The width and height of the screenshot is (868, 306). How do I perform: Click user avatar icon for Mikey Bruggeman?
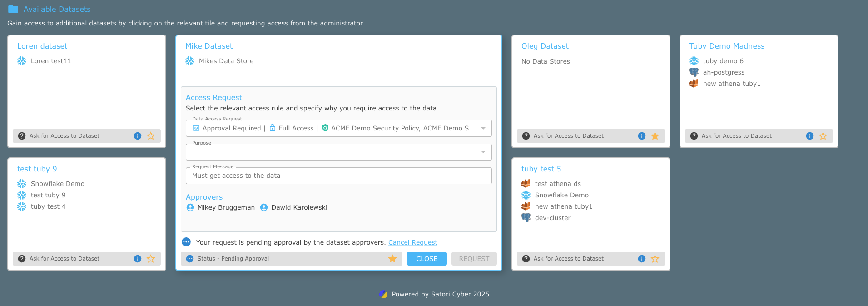pyautogui.click(x=190, y=207)
